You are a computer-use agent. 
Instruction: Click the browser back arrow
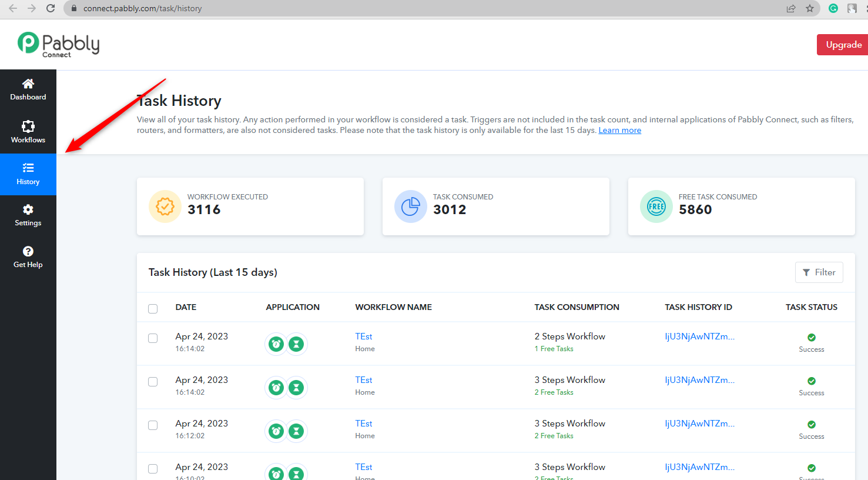(13, 8)
